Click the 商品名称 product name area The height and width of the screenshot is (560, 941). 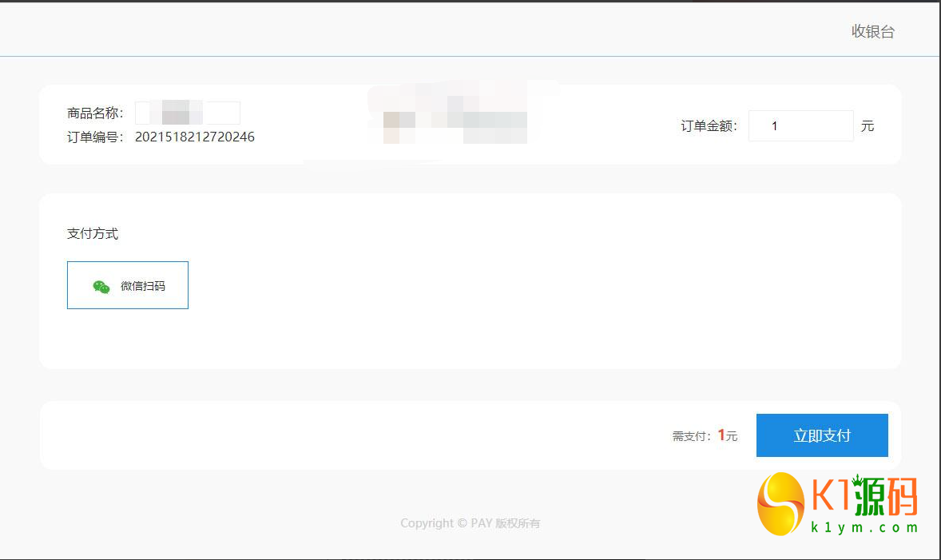point(96,113)
